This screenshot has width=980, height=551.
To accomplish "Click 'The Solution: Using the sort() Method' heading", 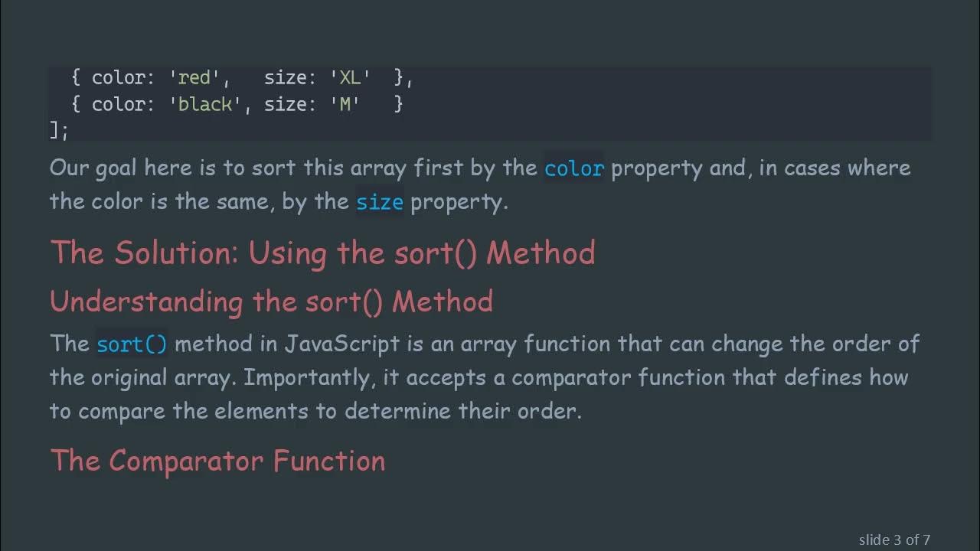I will pyautogui.click(x=322, y=253).
